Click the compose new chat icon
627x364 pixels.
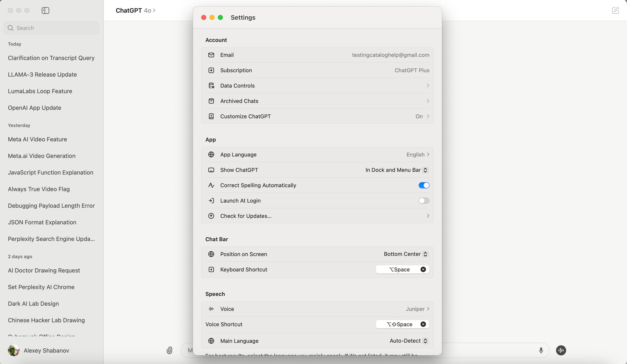tap(616, 10)
